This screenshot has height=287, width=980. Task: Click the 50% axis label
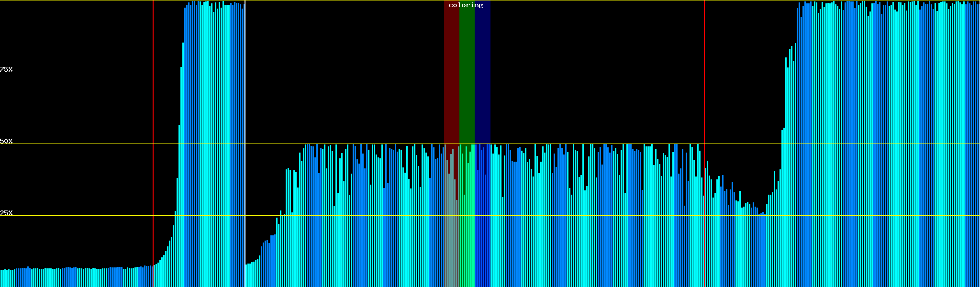[x=6, y=141]
